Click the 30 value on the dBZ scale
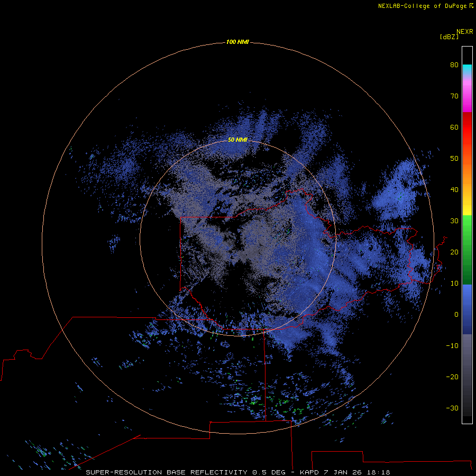The height and width of the screenshot is (476, 476). click(454, 221)
